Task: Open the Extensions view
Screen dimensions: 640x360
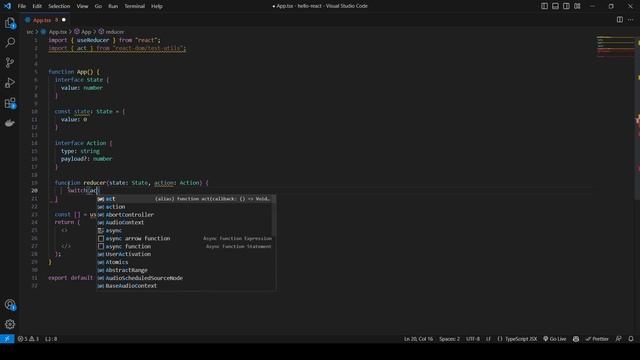Action: pos(10,103)
